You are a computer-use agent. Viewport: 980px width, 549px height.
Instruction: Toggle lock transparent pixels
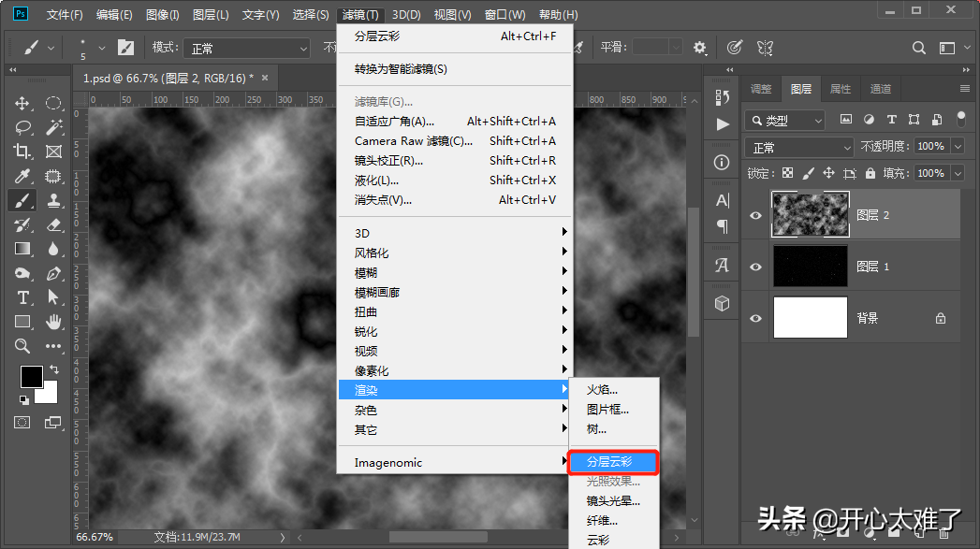(787, 173)
